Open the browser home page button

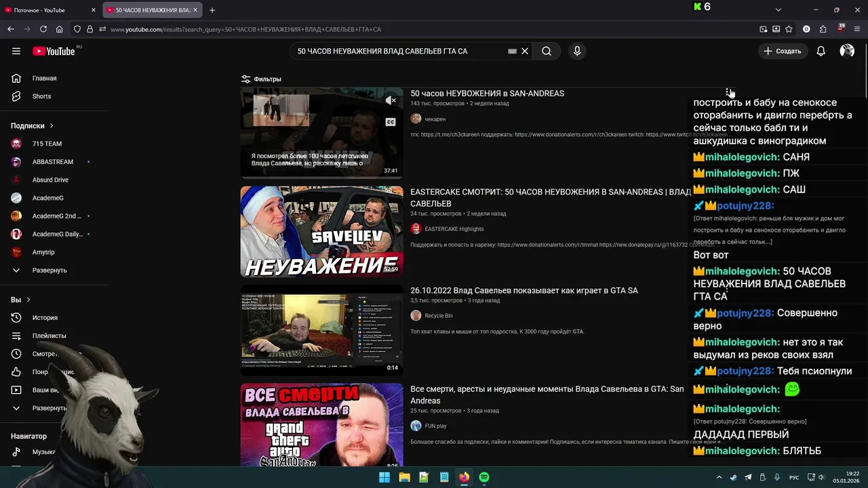(60, 29)
